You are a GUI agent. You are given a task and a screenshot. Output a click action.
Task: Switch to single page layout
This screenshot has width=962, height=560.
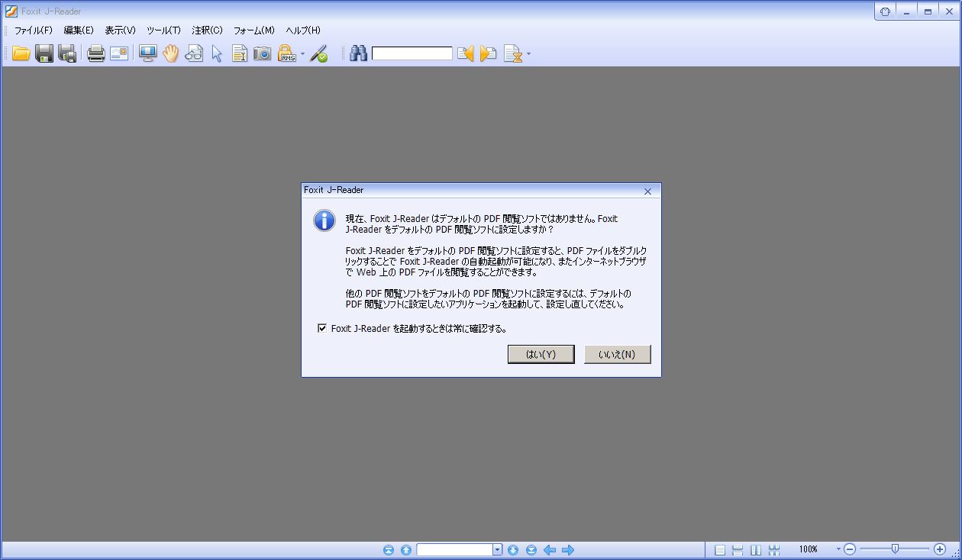coord(720,549)
